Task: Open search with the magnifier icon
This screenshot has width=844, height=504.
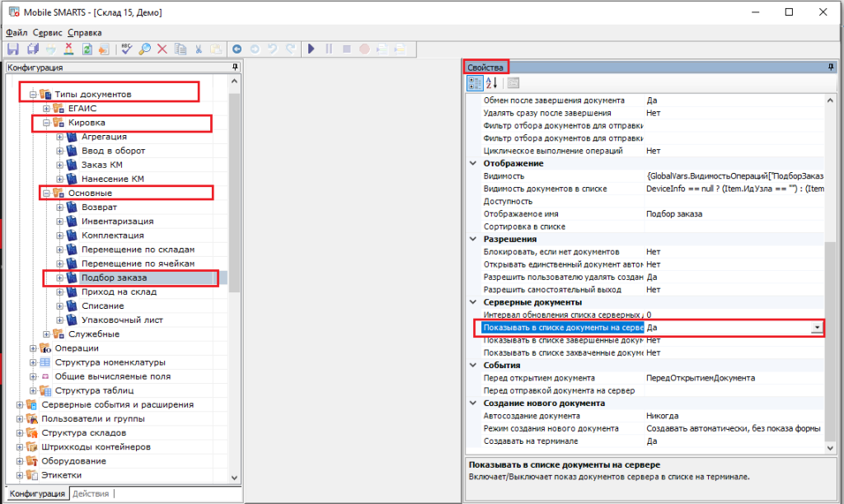Action: click(x=144, y=49)
